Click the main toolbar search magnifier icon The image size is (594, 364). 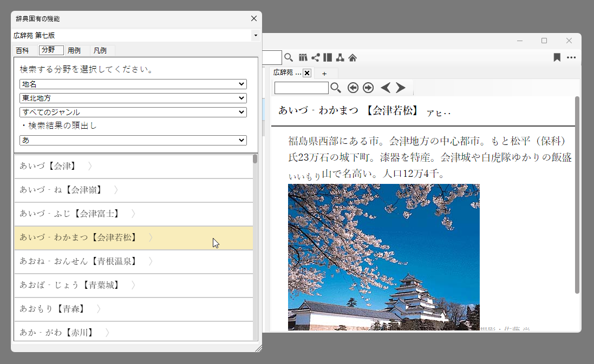[x=289, y=57]
